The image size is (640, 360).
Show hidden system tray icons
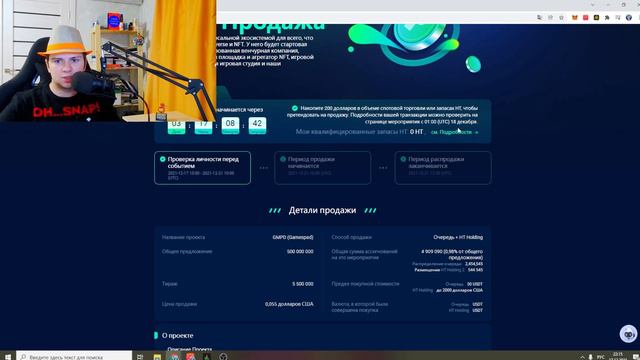582,357
